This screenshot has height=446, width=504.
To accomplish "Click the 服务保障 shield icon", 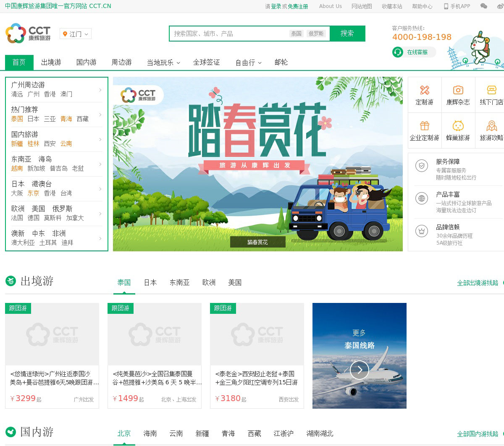I will tap(422, 166).
